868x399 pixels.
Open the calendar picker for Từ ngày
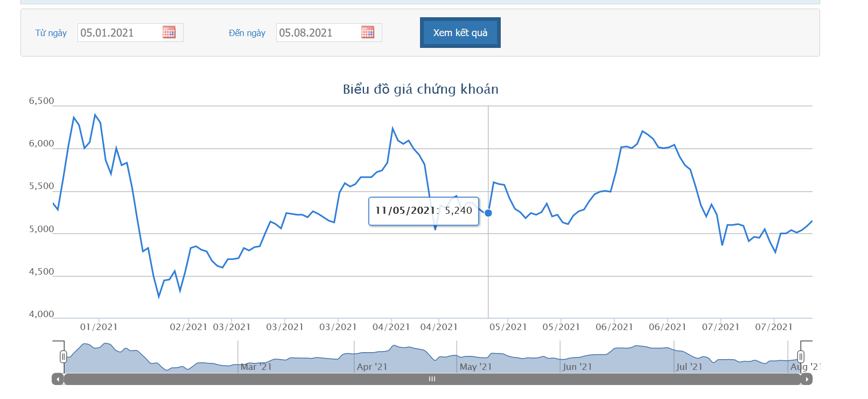coord(169,32)
